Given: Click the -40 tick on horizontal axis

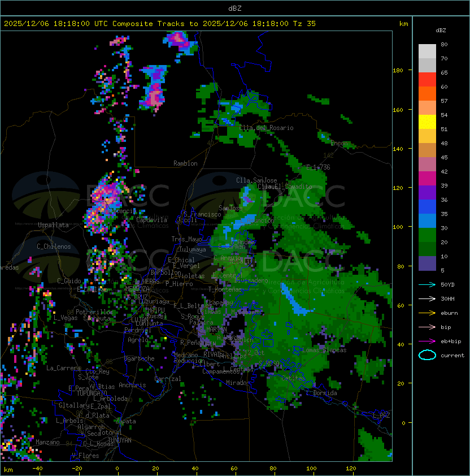Looking at the screenshot, I should 38,469.
